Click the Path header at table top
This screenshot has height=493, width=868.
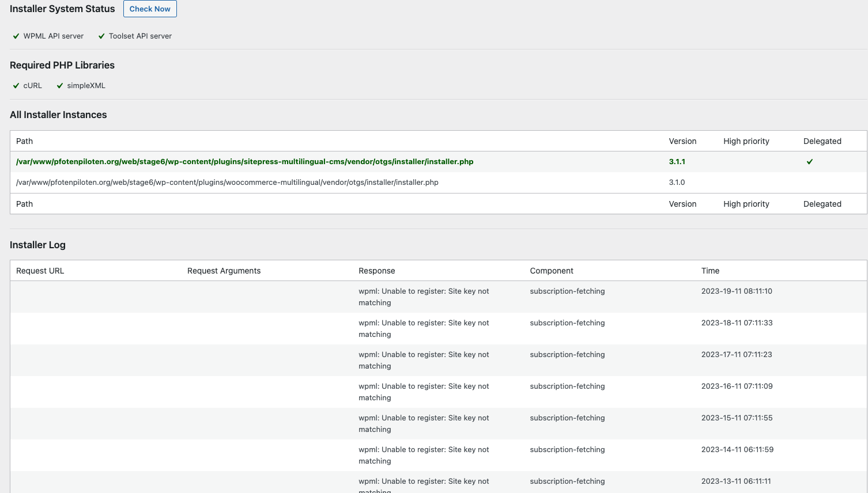24,141
